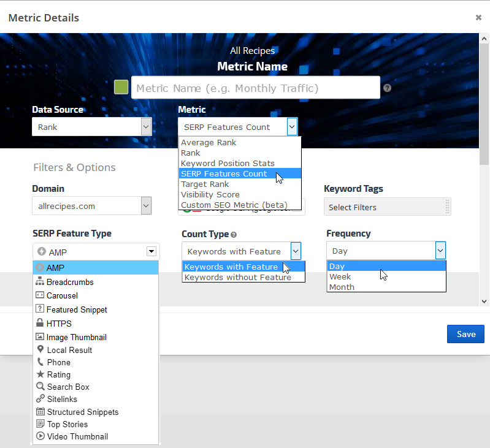Click the Search Box magnifier icon
Image resolution: width=490 pixels, height=448 pixels.
(40, 387)
